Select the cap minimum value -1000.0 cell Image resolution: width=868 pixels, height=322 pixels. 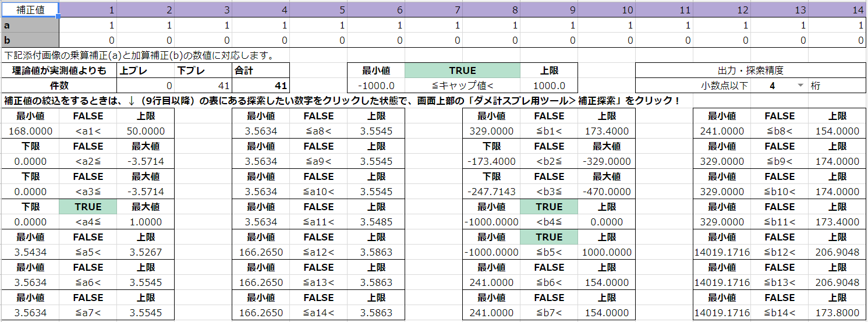[x=375, y=86]
